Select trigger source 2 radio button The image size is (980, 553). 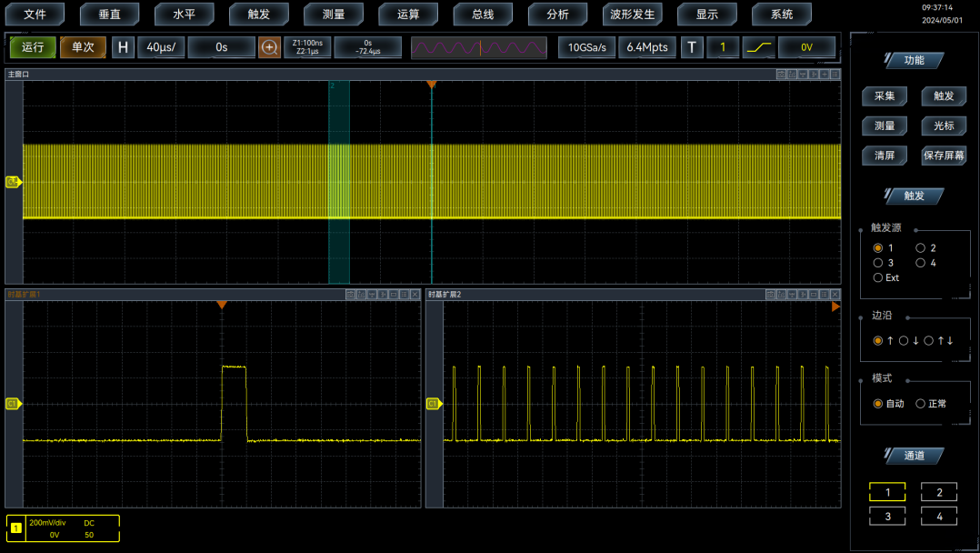(x=920, y=247)
